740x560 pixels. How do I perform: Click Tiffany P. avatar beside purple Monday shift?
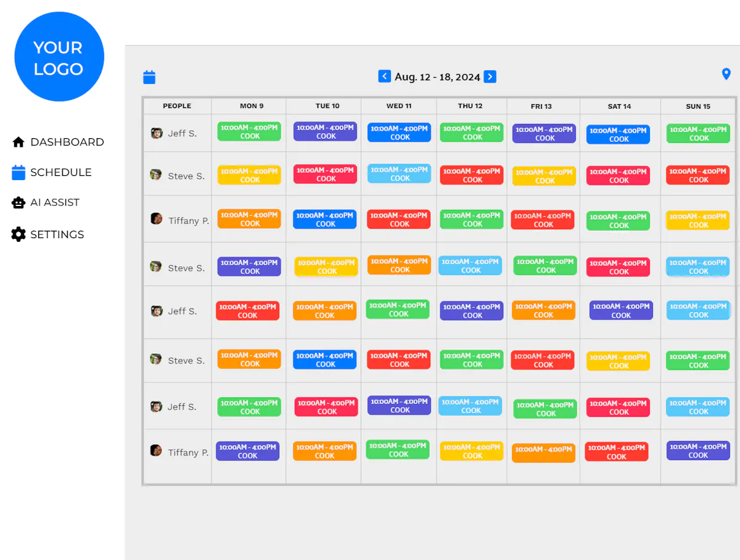tap(156, 451)
